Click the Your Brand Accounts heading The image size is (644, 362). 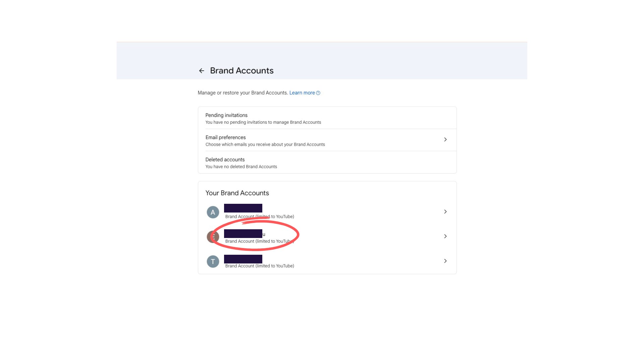(x=237, y=193)
